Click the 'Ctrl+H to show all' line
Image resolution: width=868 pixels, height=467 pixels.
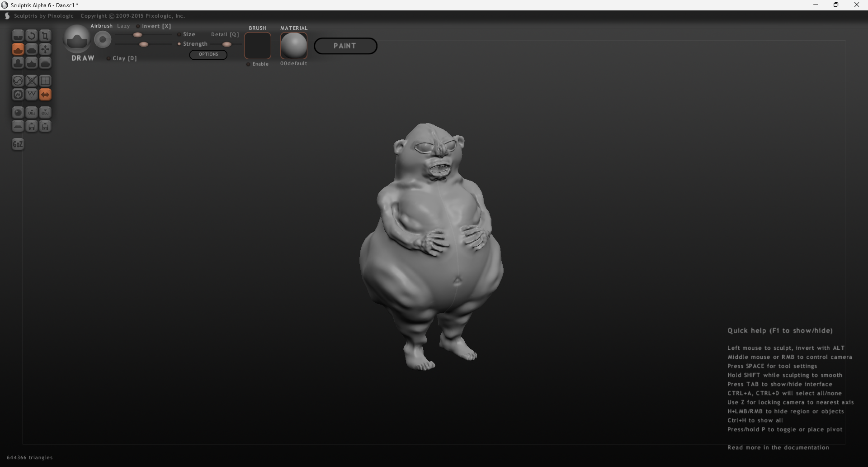tap(755, 420)
